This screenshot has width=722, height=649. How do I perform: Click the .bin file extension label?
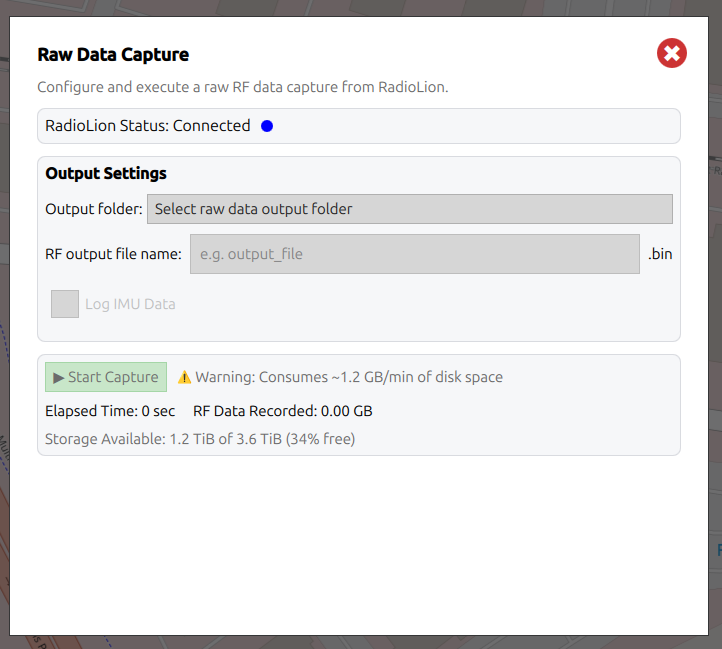click(660, 254)
